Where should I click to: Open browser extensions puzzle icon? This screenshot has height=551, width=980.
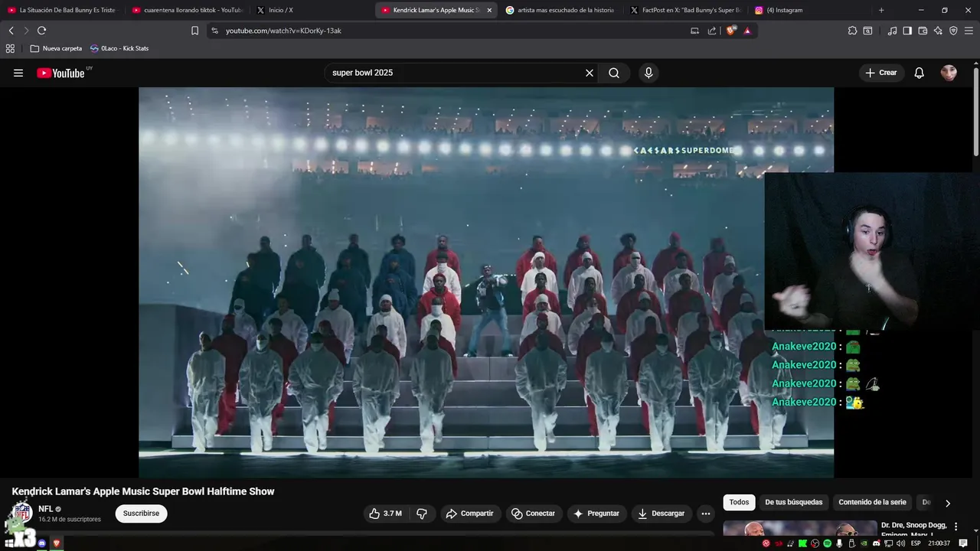click(x=852, y=31)
